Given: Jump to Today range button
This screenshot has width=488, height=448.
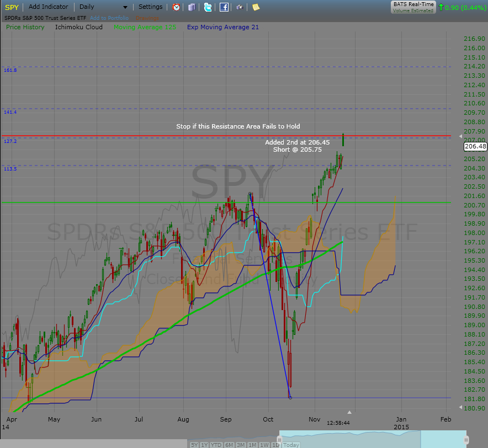Looking at the screenshot, I should click(291, 445).
